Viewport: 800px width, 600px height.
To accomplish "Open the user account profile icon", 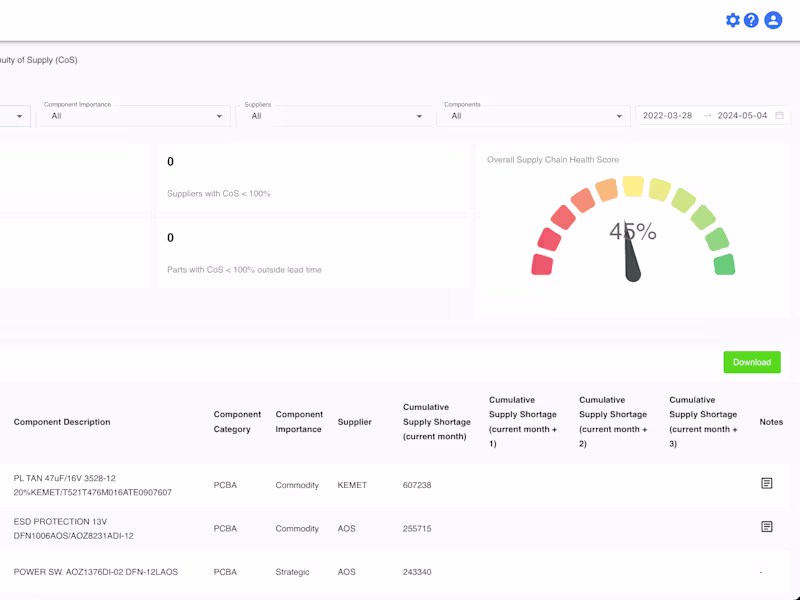I will pyautogui.click(x=773, y=20).
